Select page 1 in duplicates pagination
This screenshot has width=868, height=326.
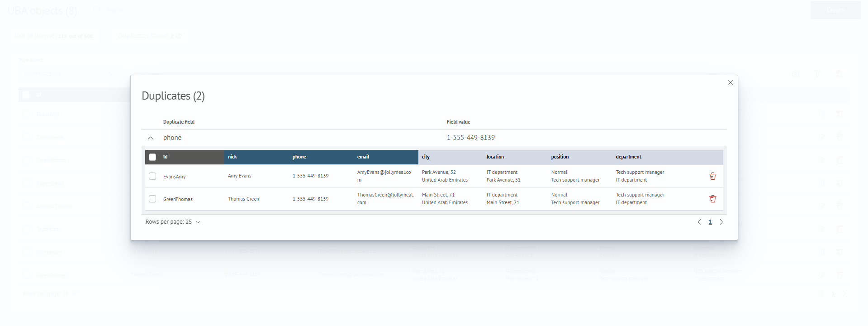pos(710,222)
